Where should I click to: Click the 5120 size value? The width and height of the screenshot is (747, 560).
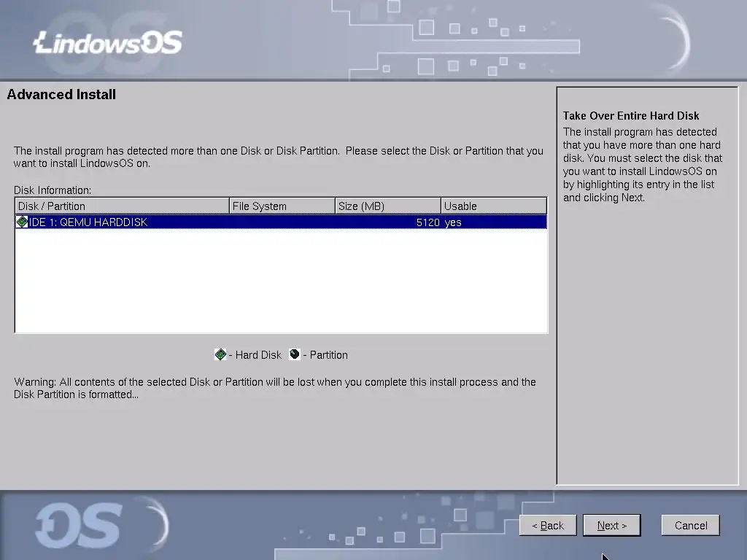(x=427, y=222)
